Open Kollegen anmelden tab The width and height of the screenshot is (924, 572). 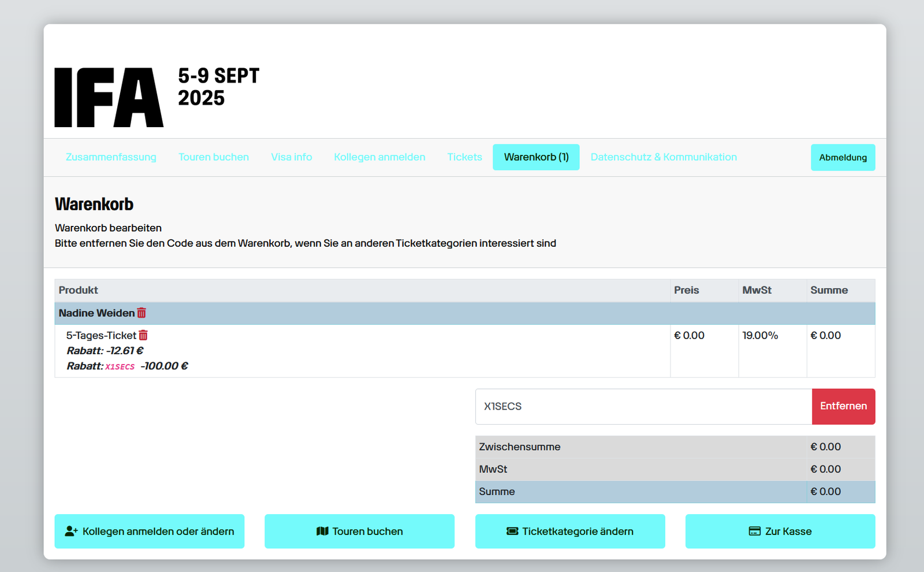coord(379,157)
